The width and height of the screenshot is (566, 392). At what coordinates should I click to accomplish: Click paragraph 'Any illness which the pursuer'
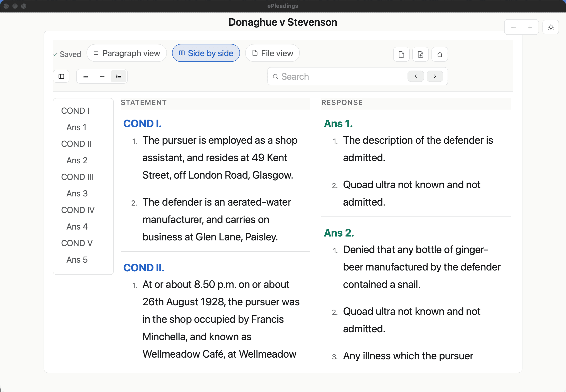coord(408,356)
